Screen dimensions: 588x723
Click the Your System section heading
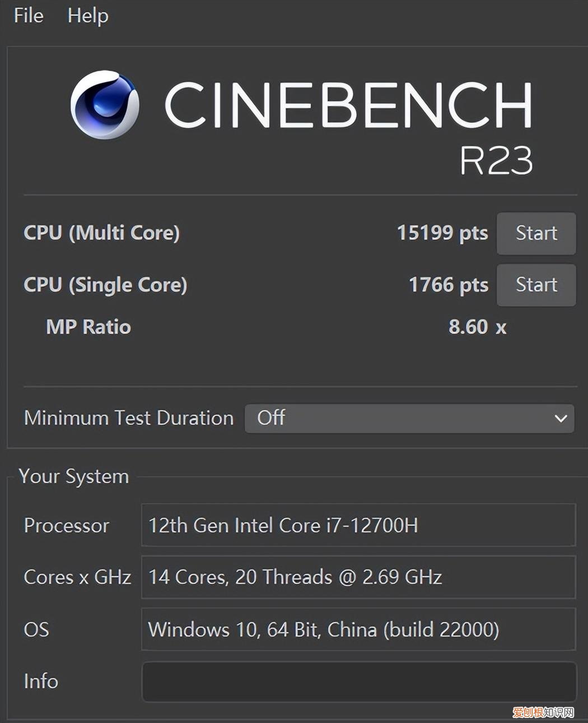pyautogui.click(x=74, y=476)
